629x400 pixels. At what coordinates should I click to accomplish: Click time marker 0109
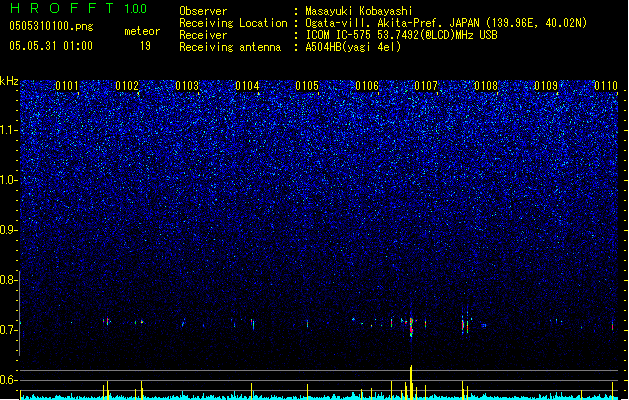point(546,86)
